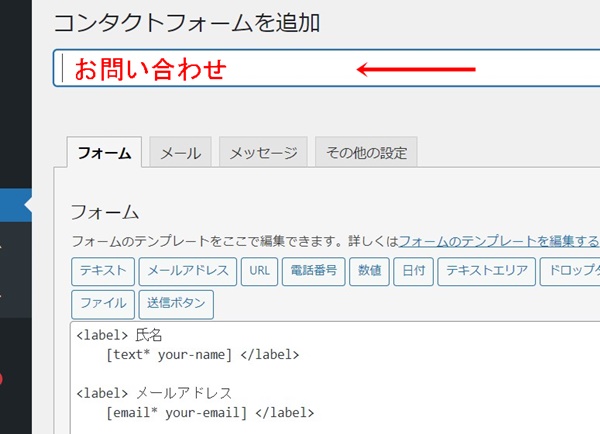600x434 pixels.
Task: Click the [text* your-name] line in the editor
Action: pyautogui.click(x=202, y=355)
